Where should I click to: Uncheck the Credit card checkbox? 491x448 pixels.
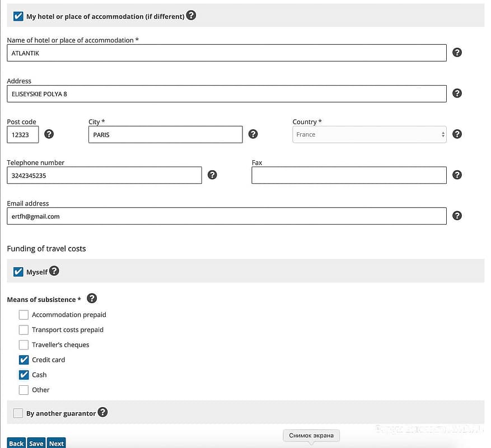point(24,360)
